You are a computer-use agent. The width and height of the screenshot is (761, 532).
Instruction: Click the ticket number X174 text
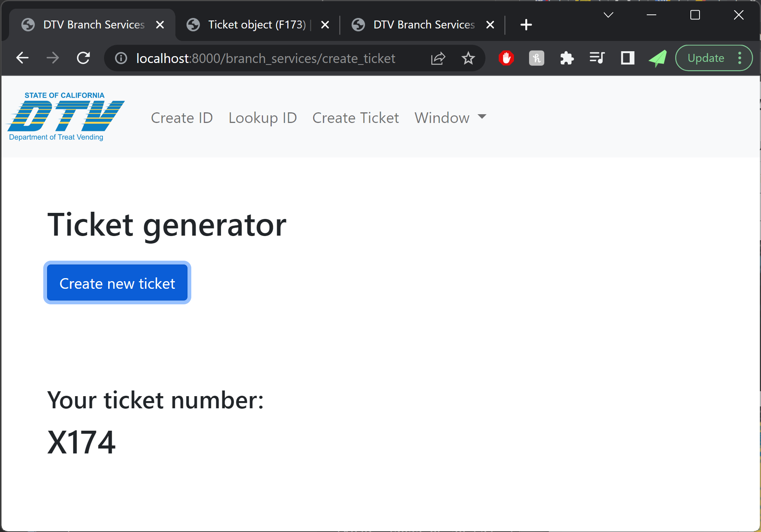(x=81, y=442)
